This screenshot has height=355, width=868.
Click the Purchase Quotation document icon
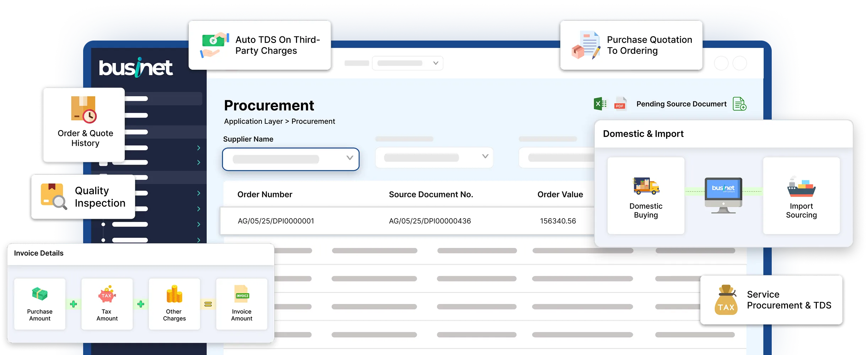586,45
